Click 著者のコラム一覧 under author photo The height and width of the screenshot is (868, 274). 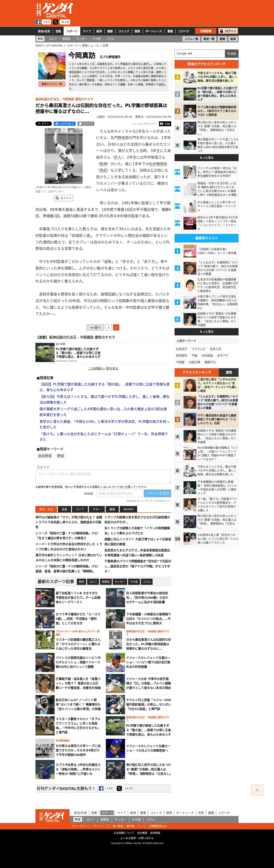[x=52, y=84]
